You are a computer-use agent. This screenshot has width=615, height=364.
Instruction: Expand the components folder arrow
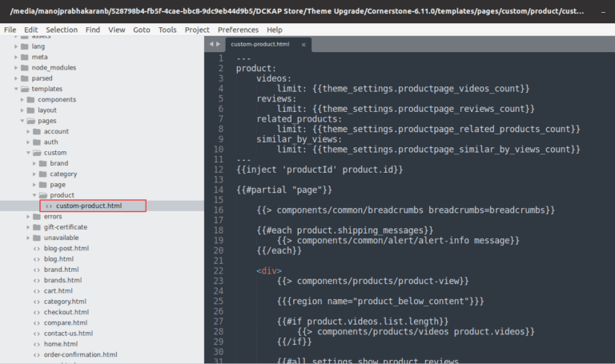[x=22, y=99]
